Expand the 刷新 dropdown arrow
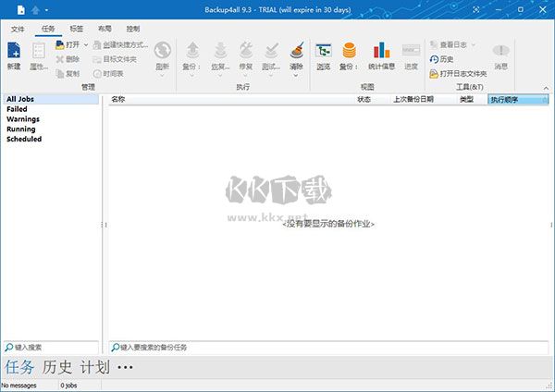The height and width of the screenshot is (392, 555). pyautogui.click(x=163, y=76)
